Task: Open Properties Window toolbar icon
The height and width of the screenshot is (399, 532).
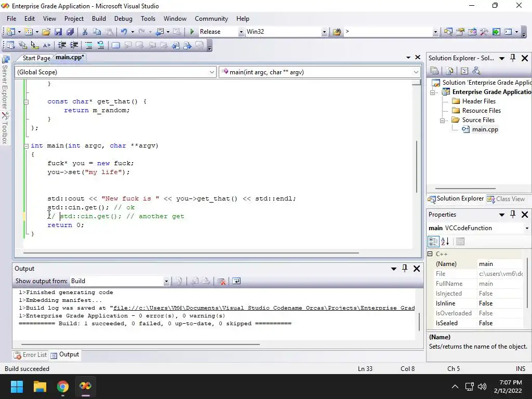Action: tap(460, 32)
